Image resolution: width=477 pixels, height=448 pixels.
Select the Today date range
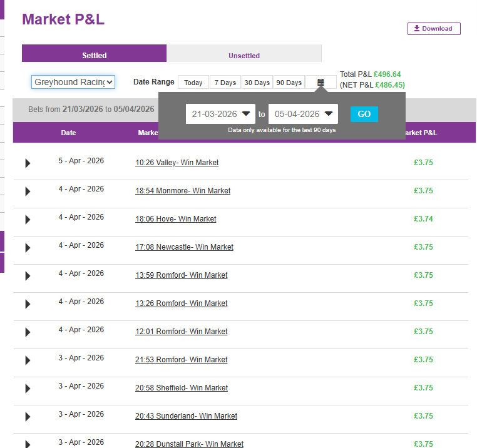(193, 83)
